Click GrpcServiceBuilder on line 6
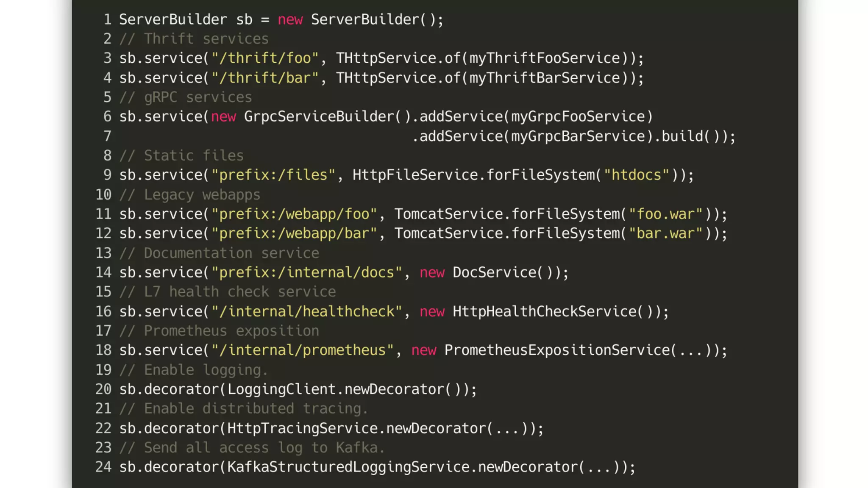The width and height of the screenshot is (868, 488). 319,116
